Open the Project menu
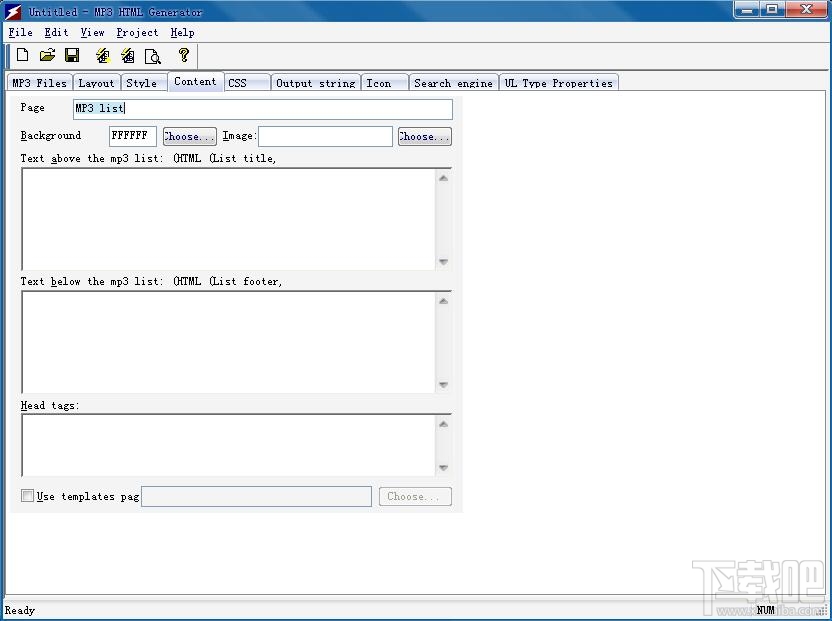This screenshot has width=832, height=621. coord(137,32)
